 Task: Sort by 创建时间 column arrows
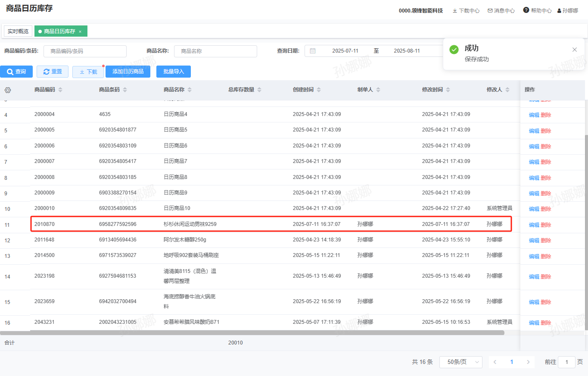(319, 90)
